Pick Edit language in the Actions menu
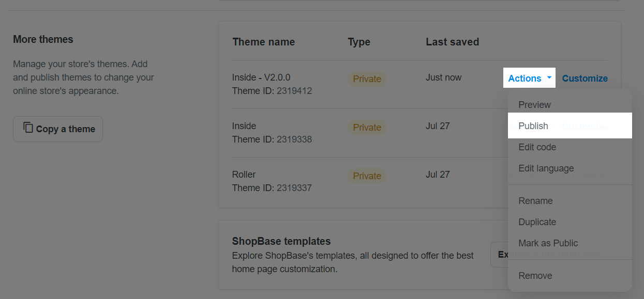The image size is (644, 299). [x=546, y=168]
